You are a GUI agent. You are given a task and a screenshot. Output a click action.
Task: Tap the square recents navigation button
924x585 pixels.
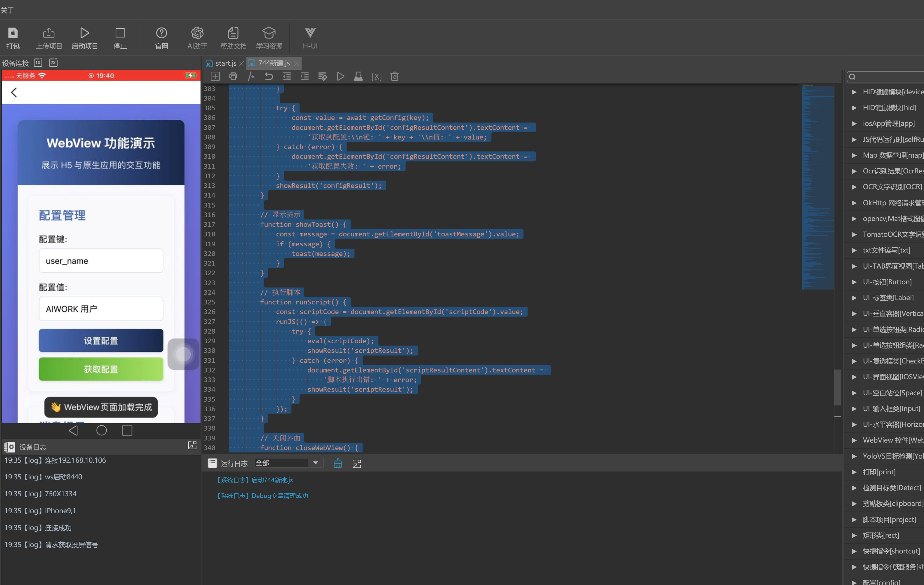pos(127,430)
